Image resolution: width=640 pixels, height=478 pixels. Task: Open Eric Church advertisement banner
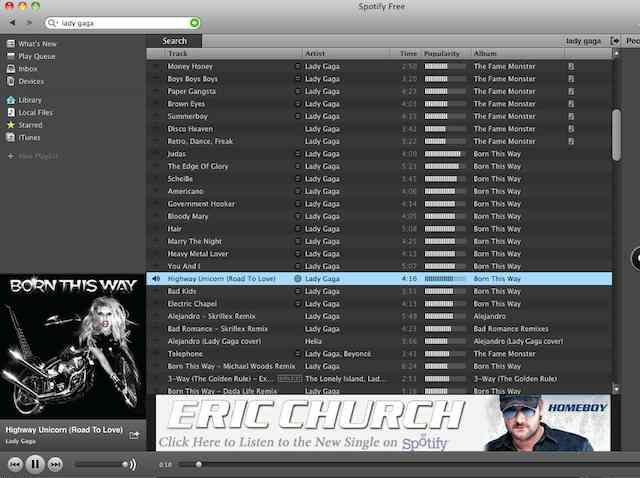click(x=383, y=423)
